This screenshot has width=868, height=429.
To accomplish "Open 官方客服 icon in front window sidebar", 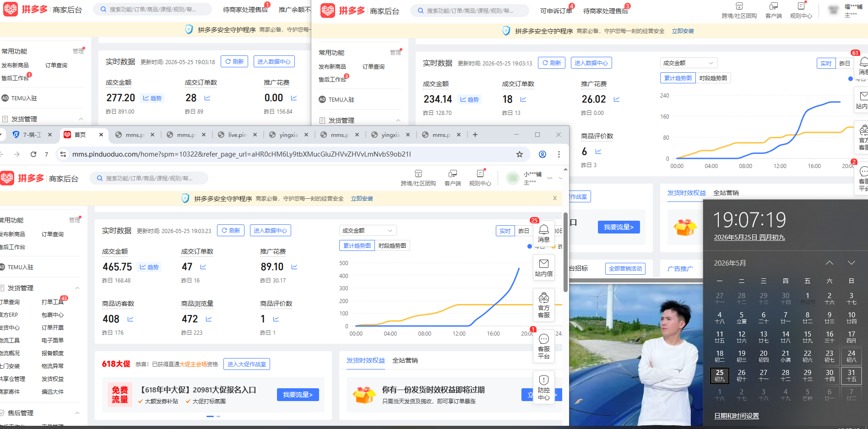I will pyautogui.click(x=543, y=305).
